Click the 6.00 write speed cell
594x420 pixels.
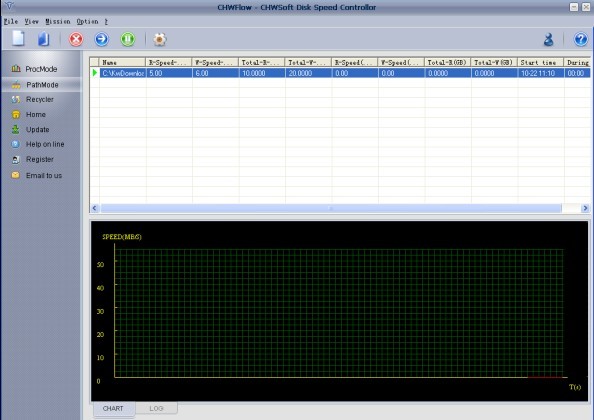coord(216,73)
